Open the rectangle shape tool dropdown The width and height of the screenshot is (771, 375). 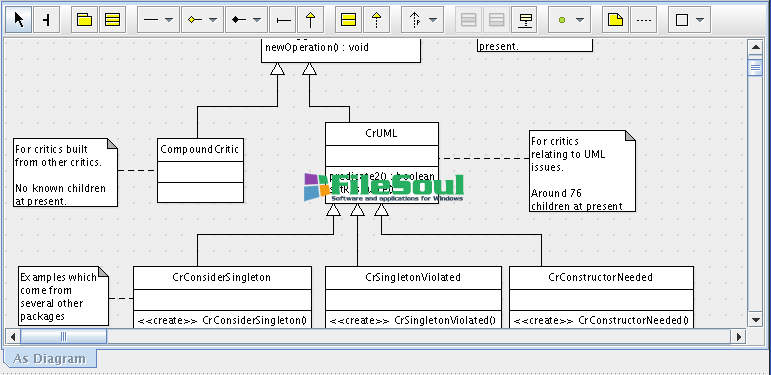point(700,20)
